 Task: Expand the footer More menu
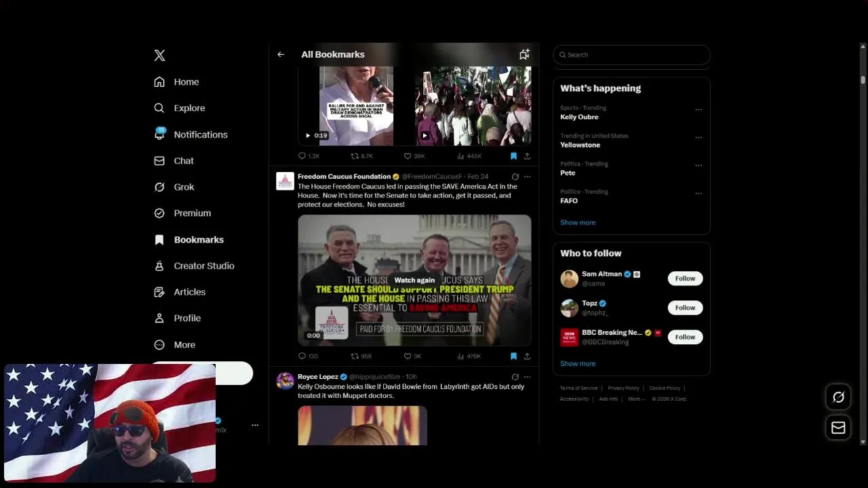pos(636,399)
